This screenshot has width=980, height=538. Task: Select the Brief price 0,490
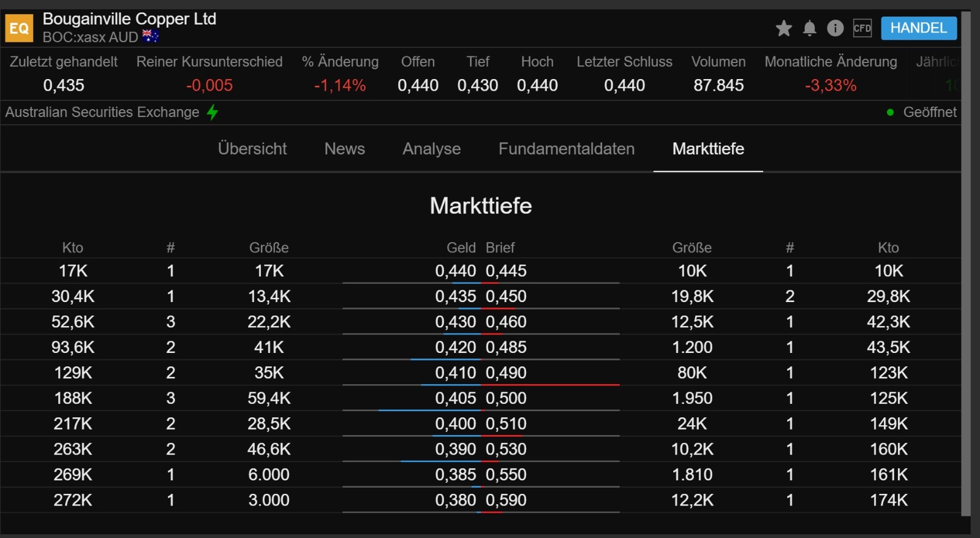[x=506, y=373]
